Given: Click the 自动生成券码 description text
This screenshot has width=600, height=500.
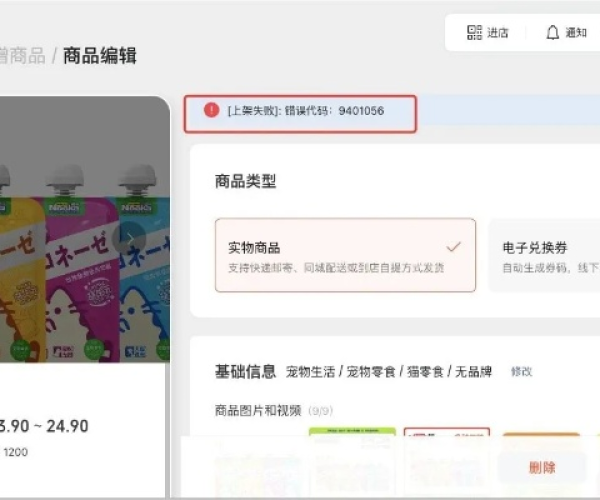Looking at the screenshot, I should pos(551,268).
